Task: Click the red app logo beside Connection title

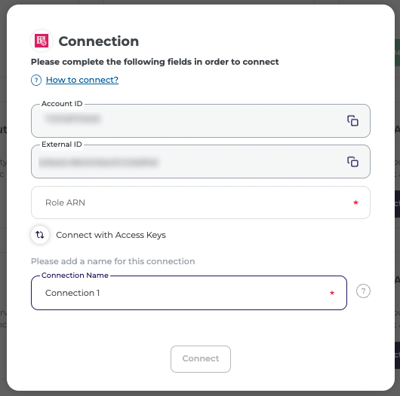Action: [42, 41]
